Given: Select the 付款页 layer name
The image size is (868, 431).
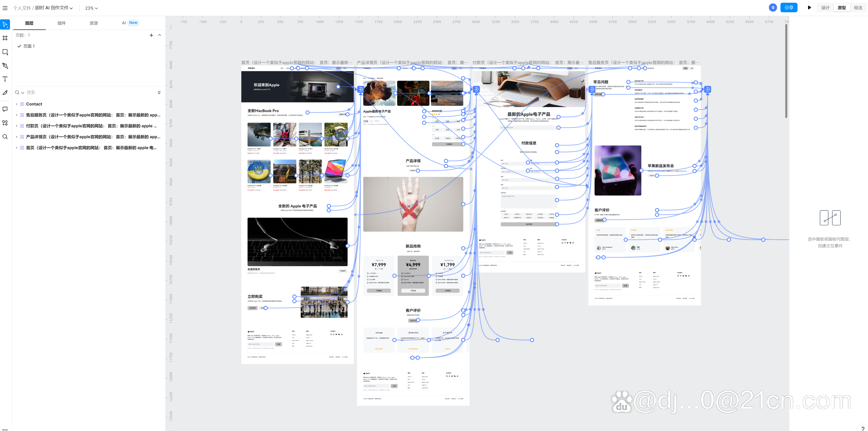Looking at the screenshot, I should click(91, 126).
